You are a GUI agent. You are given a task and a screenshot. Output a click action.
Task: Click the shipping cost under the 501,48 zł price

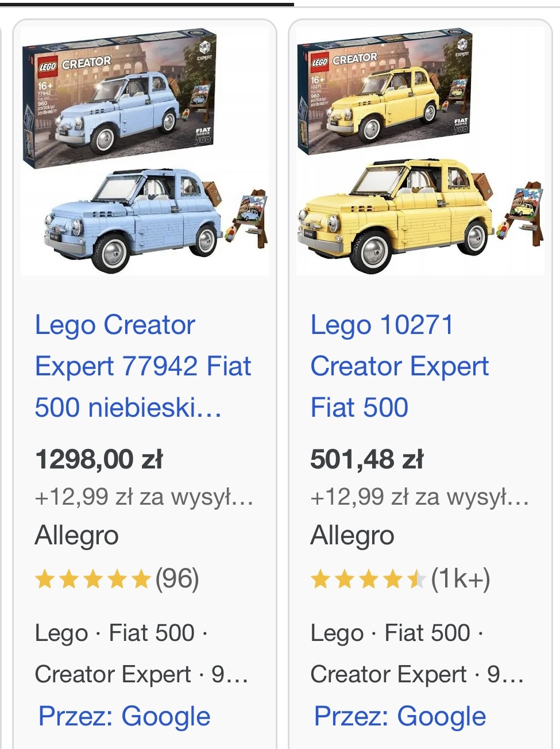click(x=420, y=497)
